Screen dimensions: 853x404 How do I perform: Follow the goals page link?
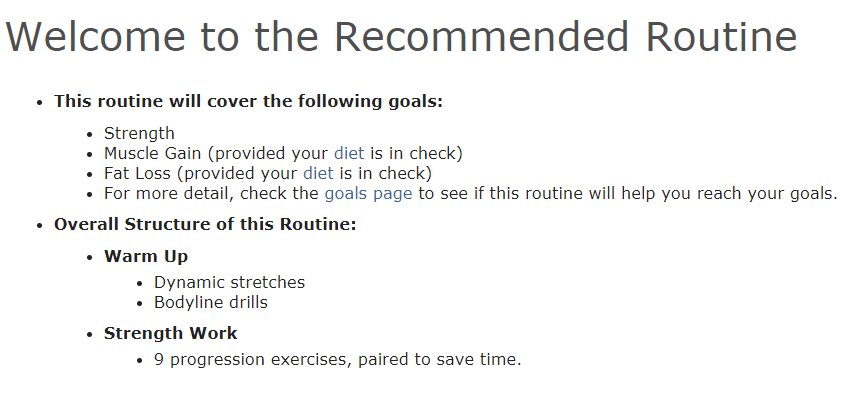coord(368,194)
